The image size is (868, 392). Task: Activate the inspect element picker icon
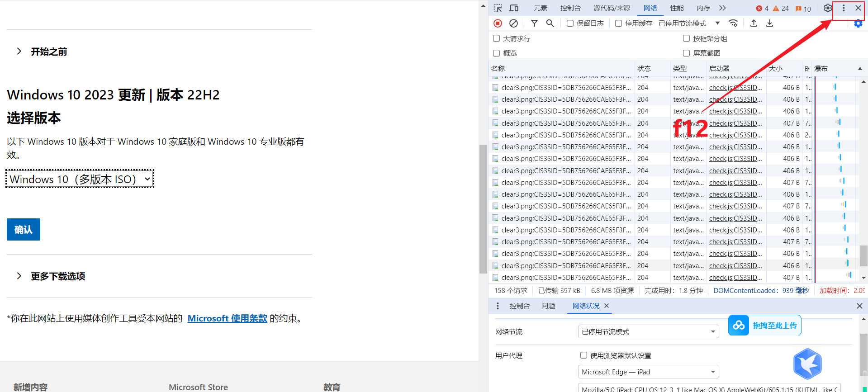[498, 8]
